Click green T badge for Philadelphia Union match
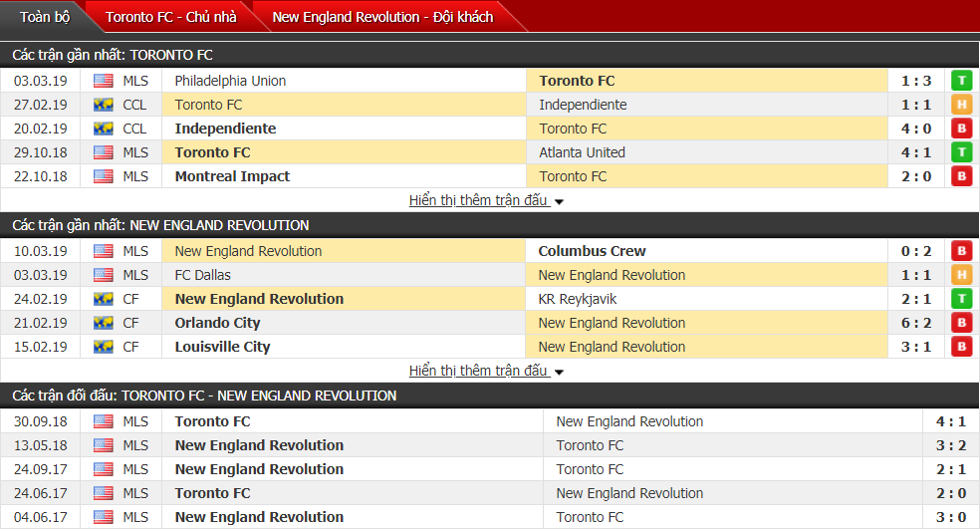Screen dimensions: 980x529 (962, 81)
